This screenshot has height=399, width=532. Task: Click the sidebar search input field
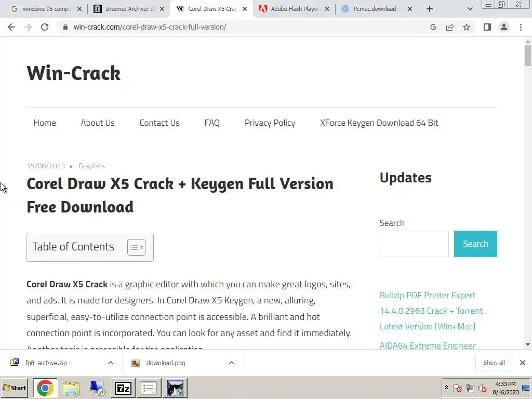click(414, 244)
